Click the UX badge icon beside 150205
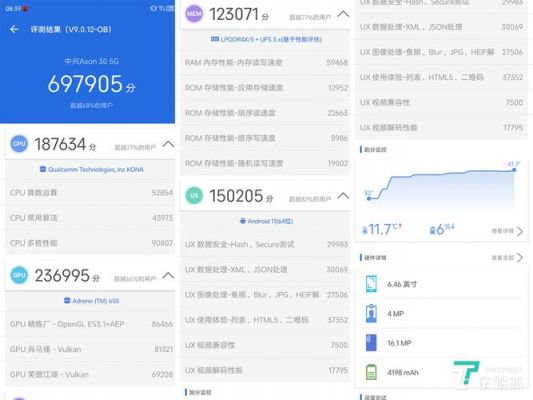The height and width of the screenshot is (400, 533). 194,195
